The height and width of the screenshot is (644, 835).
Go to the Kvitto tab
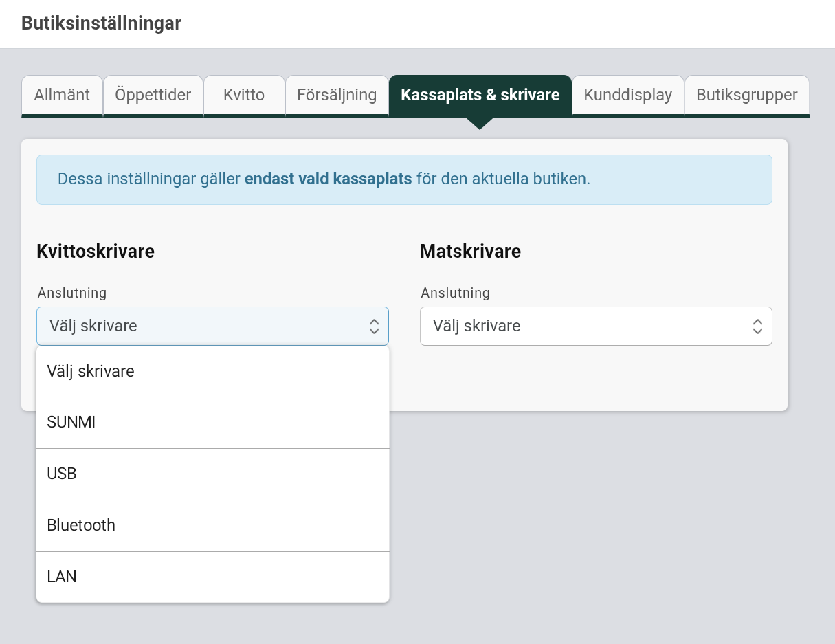click(244, 95)
